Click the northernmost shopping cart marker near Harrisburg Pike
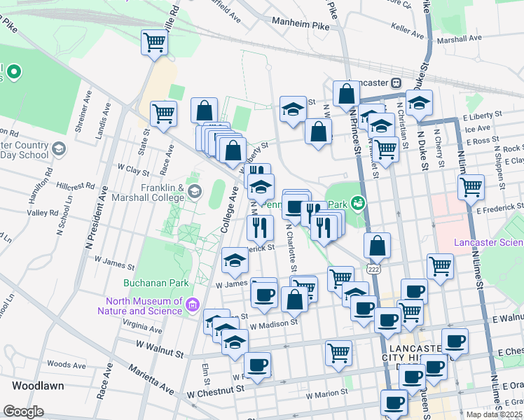Screen dimensions: 524x420 (x=154, y=43)
